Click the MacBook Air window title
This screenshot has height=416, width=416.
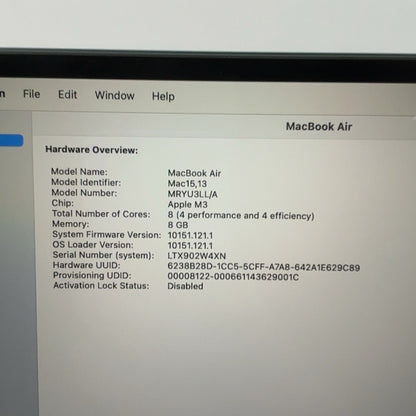pos(319,127)
